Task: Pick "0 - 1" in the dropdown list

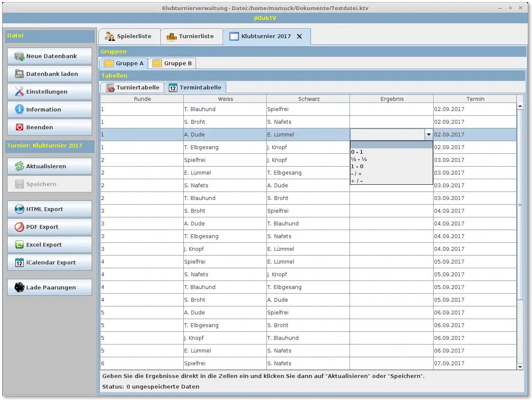Action: pyautogui.click(x=357, y=152)
